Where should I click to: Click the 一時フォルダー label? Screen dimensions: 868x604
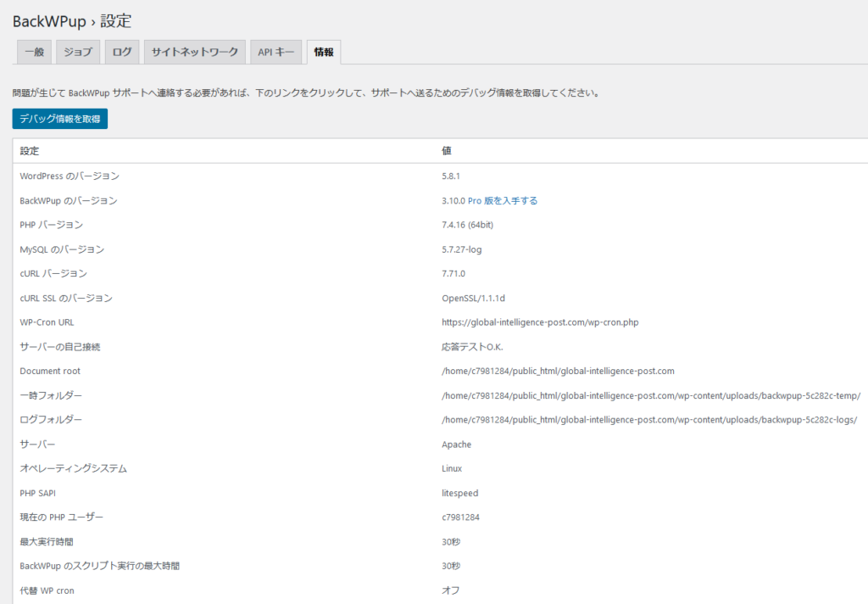51,395
